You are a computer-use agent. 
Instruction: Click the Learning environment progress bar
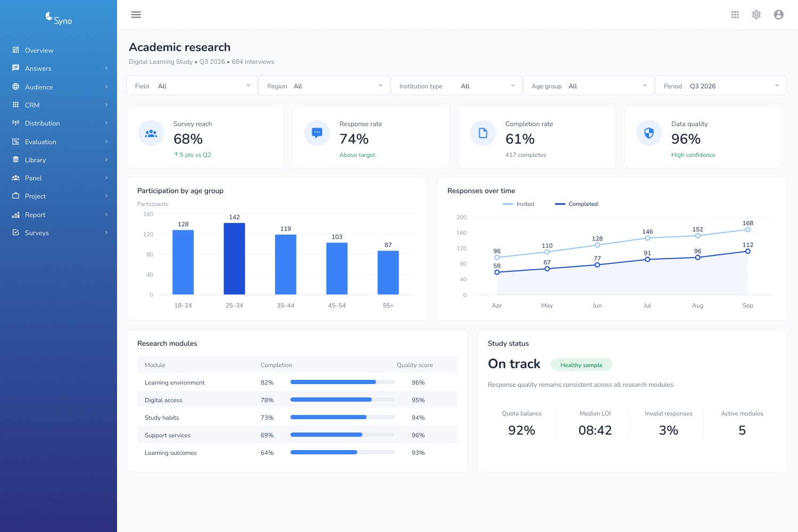(x=343, y=382)
